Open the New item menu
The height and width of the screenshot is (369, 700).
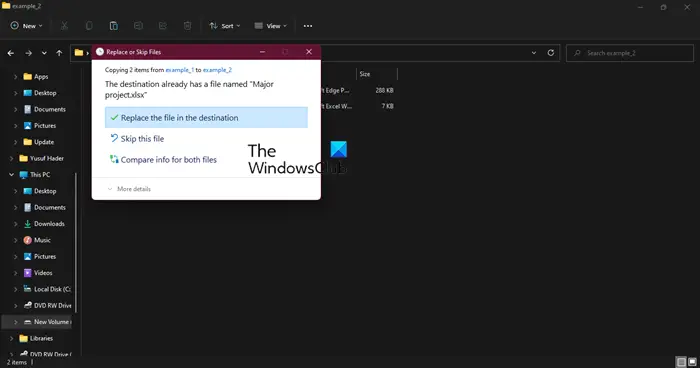pos(26,26)
